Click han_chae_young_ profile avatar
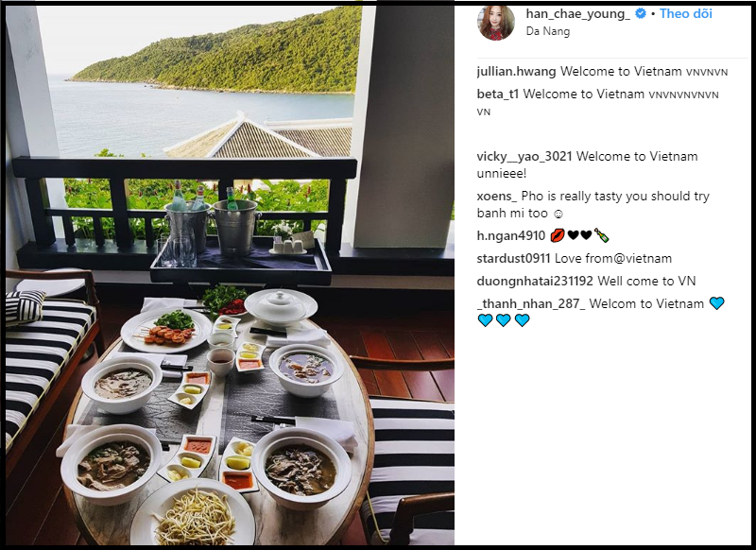 point(496,23)
